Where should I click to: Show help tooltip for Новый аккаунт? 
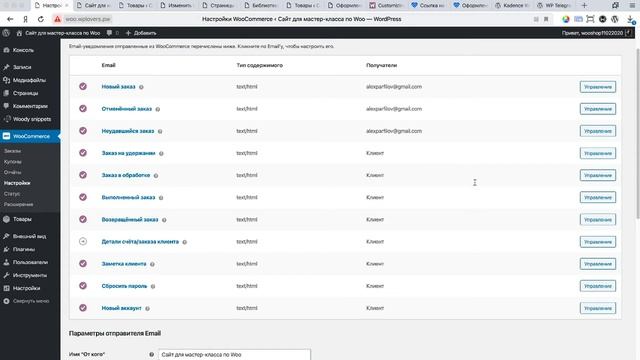[x=147, y=308]
